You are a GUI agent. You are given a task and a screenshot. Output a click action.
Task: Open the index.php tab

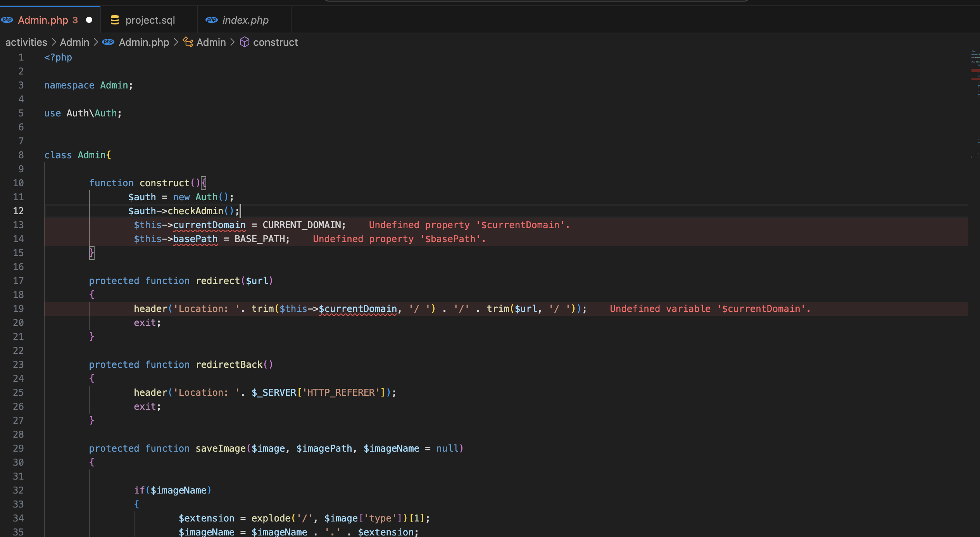pyautogui.click(x=244, y=20)
